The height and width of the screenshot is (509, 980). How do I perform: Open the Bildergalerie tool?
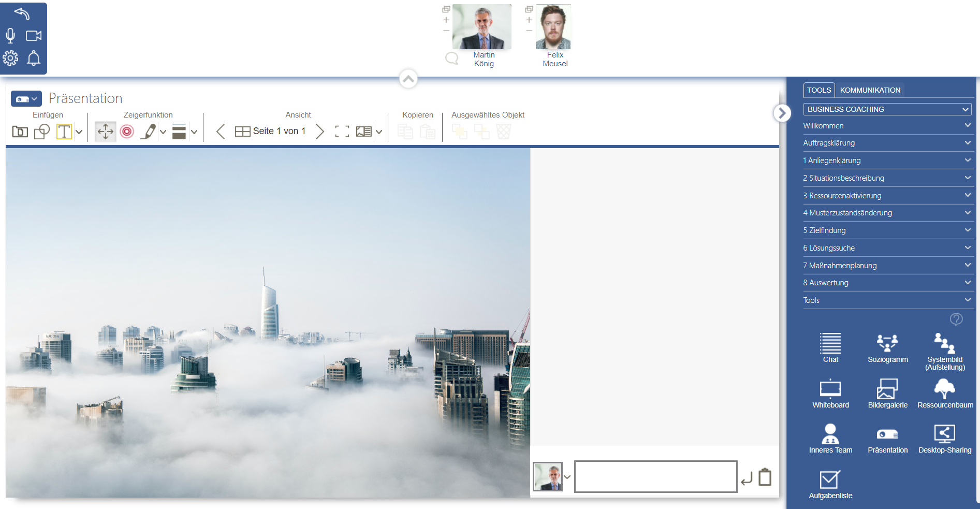pyautogui.click(x=888, y=394)
